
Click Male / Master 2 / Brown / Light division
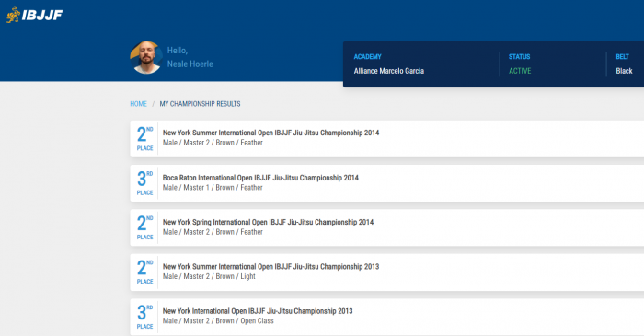coord(209,276)
